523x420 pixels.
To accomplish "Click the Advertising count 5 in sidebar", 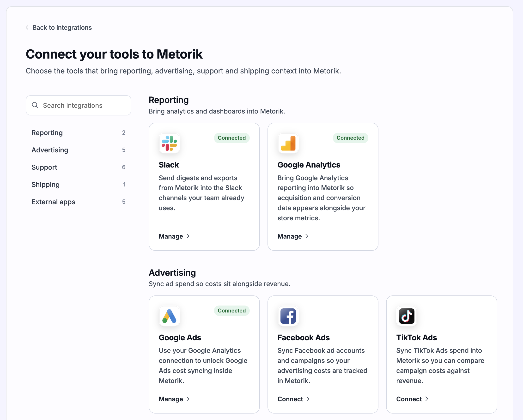I will [x=124, y=150].
